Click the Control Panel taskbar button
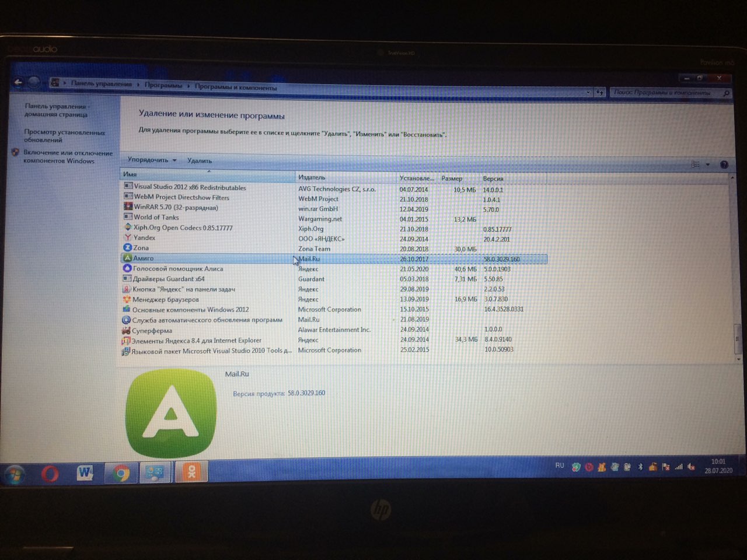This screenshot has width=747, height=560. [x=155, y=473]
